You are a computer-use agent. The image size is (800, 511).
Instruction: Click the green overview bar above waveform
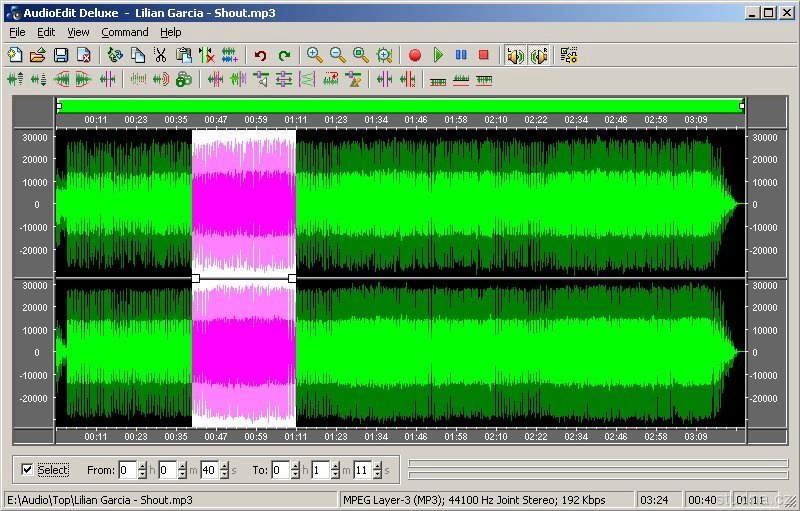pos(400,105)
